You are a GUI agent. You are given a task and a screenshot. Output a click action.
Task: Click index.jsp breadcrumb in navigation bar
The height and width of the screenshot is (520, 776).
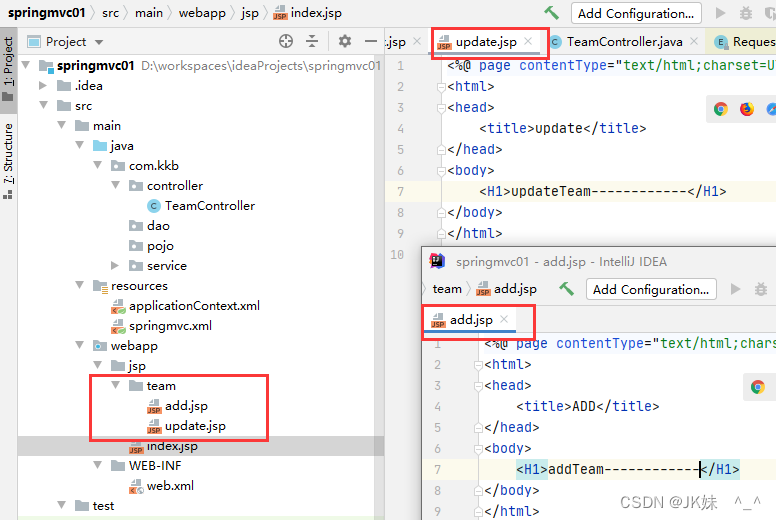click(307, 13)
